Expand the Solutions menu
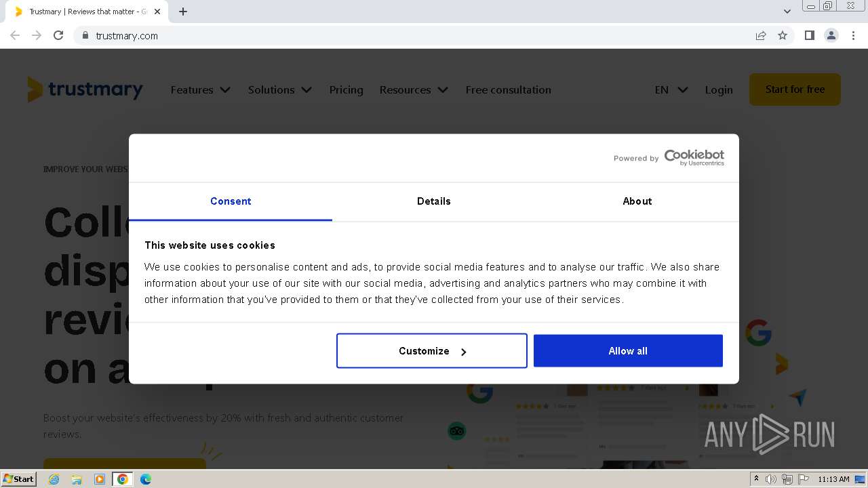Screen dimensions: 868x488 tap(280, 89)
